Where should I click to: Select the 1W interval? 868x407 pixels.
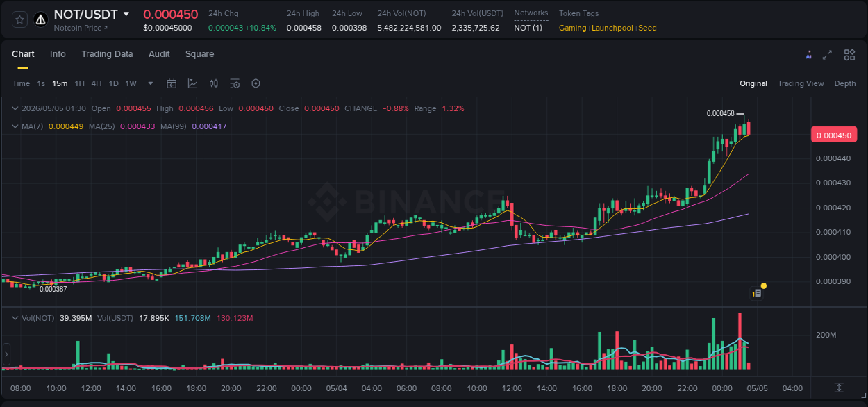(131, 83)
